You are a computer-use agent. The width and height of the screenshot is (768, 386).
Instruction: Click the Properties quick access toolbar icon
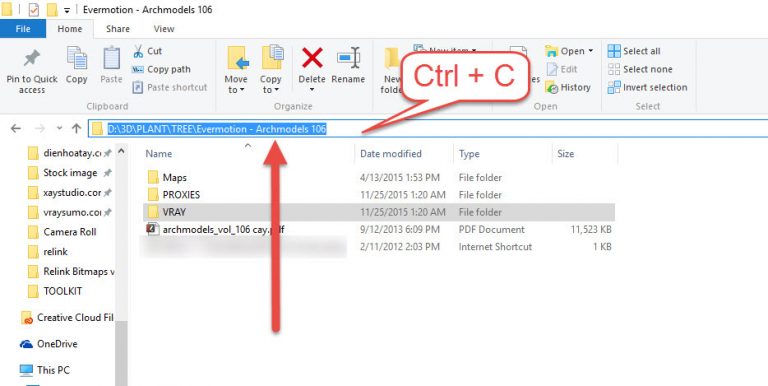[x=34, y=9]
